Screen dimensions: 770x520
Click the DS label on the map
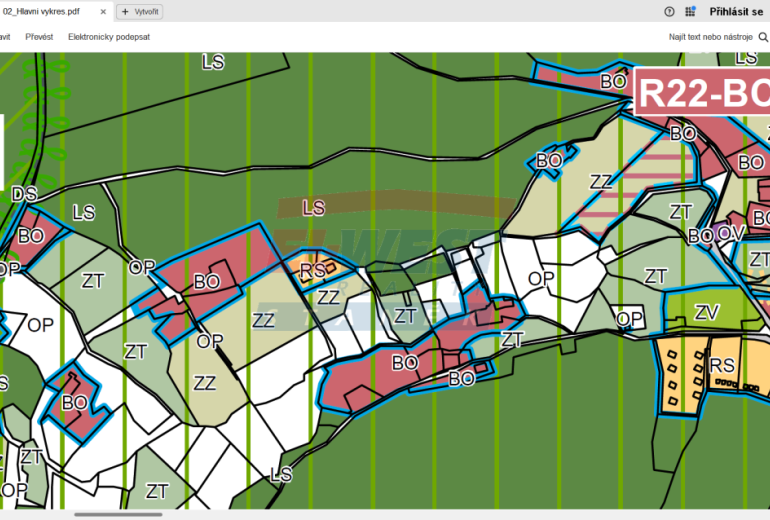(24, 194)
